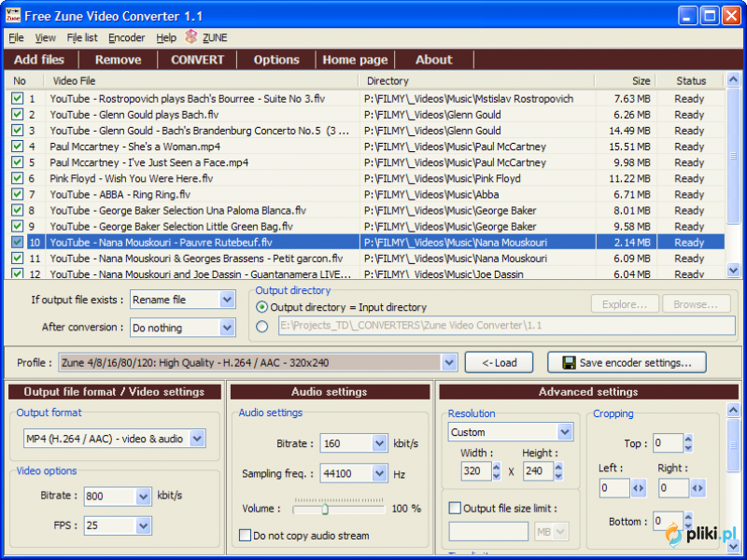Open Resolution Custom dropdown
This screenshot has width=747, height=560.
click(x=565, y=432)
